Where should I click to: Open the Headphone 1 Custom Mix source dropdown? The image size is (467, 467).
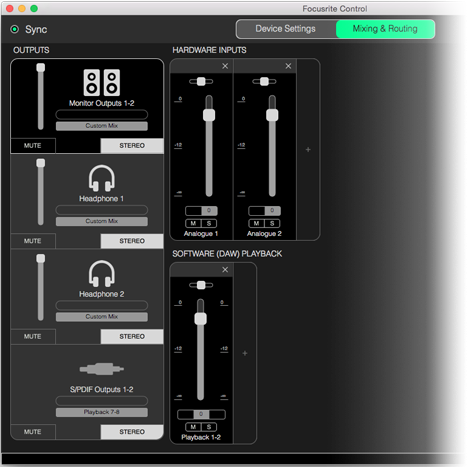[102, 221]
